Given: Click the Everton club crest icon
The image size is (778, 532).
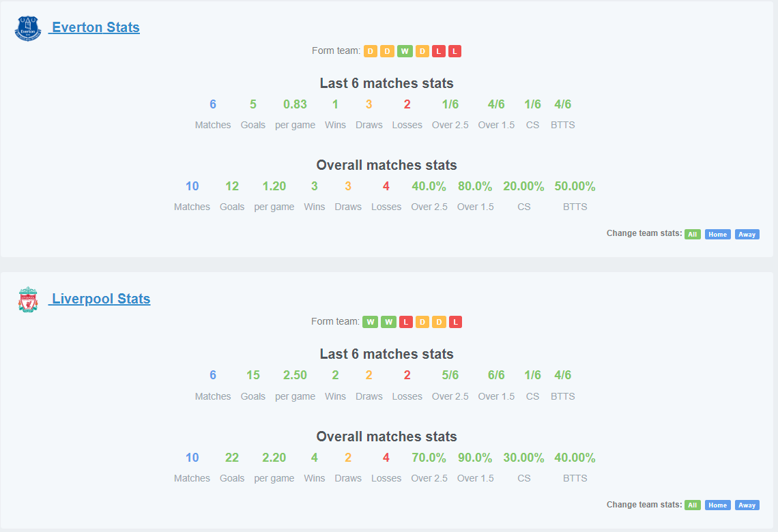Looking at the screenshot, I should coord(28,28).
